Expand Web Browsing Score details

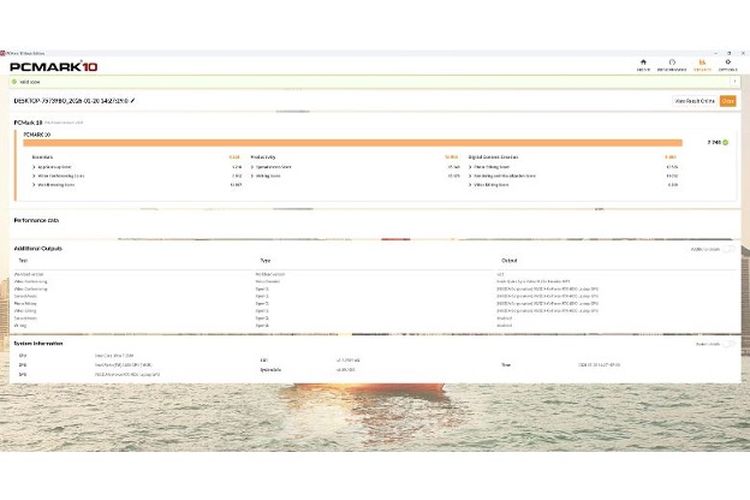[34, 185]
